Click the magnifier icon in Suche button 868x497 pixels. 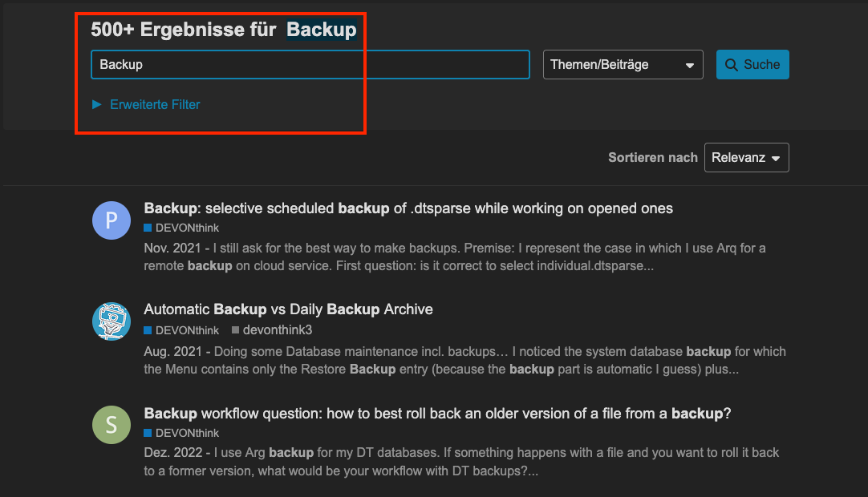(x=732, y=65)
